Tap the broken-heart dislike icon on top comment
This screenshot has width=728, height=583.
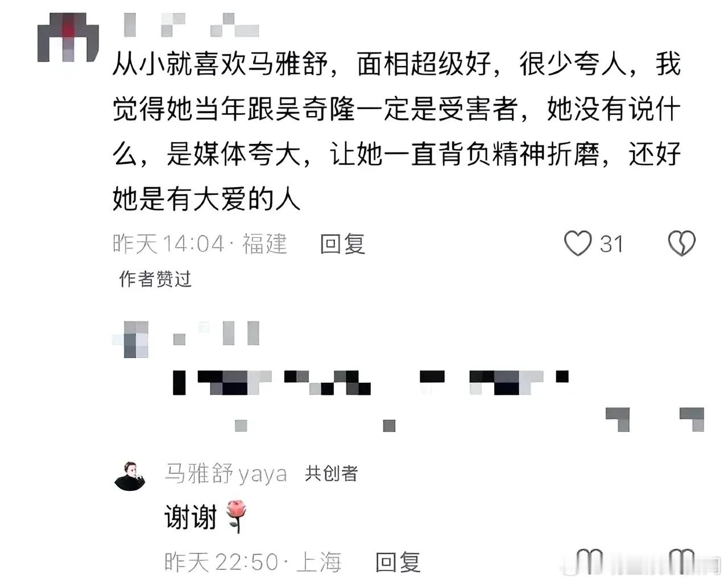(x=681, y=243)
